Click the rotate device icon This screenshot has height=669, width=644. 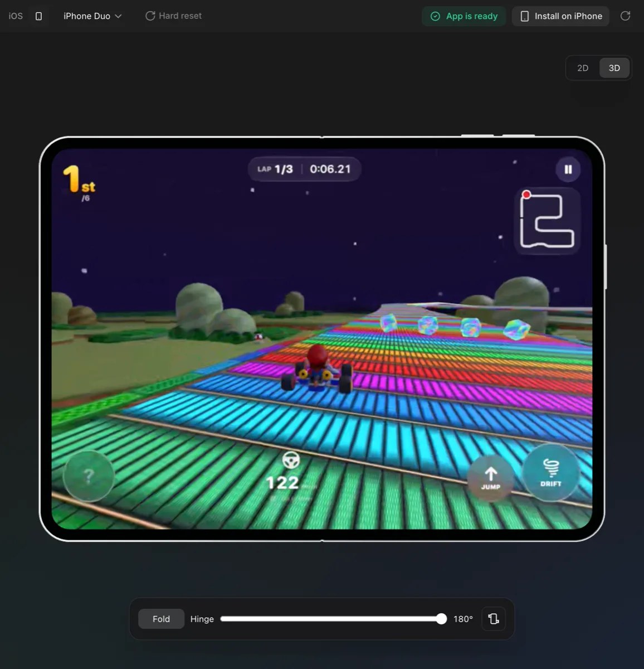click(494, 619)
